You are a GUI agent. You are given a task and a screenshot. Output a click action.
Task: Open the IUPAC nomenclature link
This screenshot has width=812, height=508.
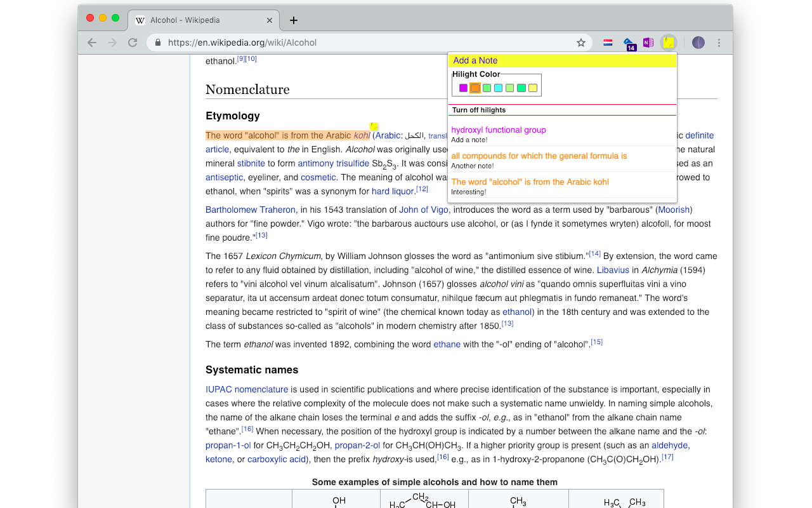(247, 389)
